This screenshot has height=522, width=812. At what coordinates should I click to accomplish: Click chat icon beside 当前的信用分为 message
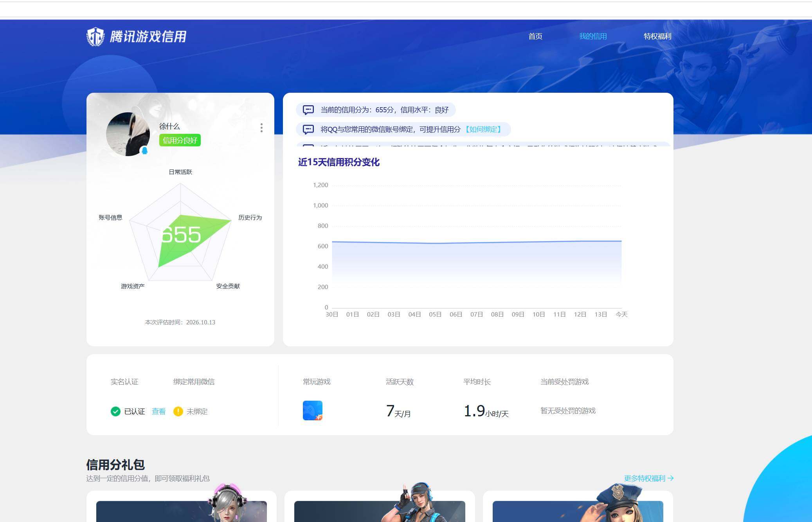coord(308,110)
